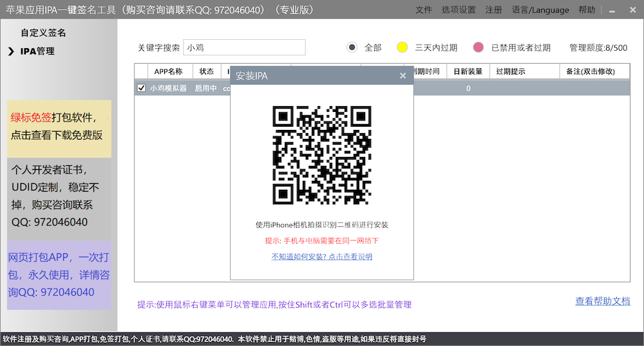
Task: Select the pink 已禁用或者过期 filter
Action: click(x=478, y=48)
